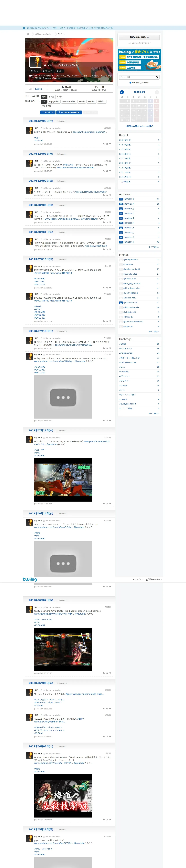Screen dimensions: 186x868
Task: Expand Friends list with すべて表示 »
Action: (x=154, y=331)
